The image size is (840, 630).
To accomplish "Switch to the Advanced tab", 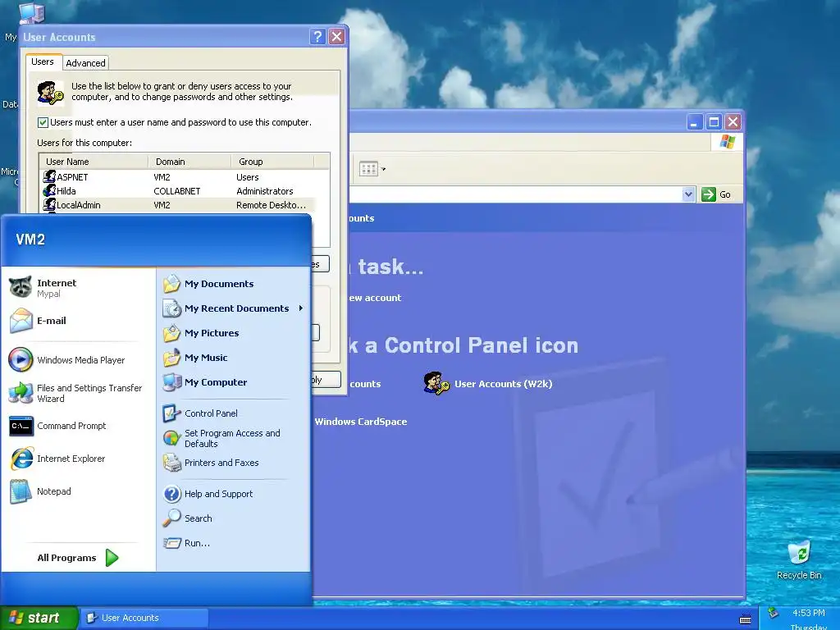I will [x=85, y=63].
